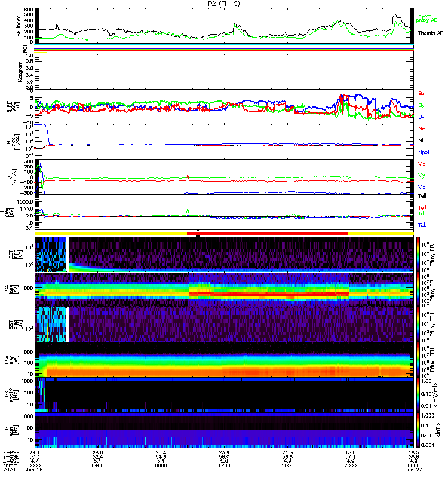This screenshot has width=448, height=478.
Task: Click the red Te⊥ legend label
Action: (422, 207)
